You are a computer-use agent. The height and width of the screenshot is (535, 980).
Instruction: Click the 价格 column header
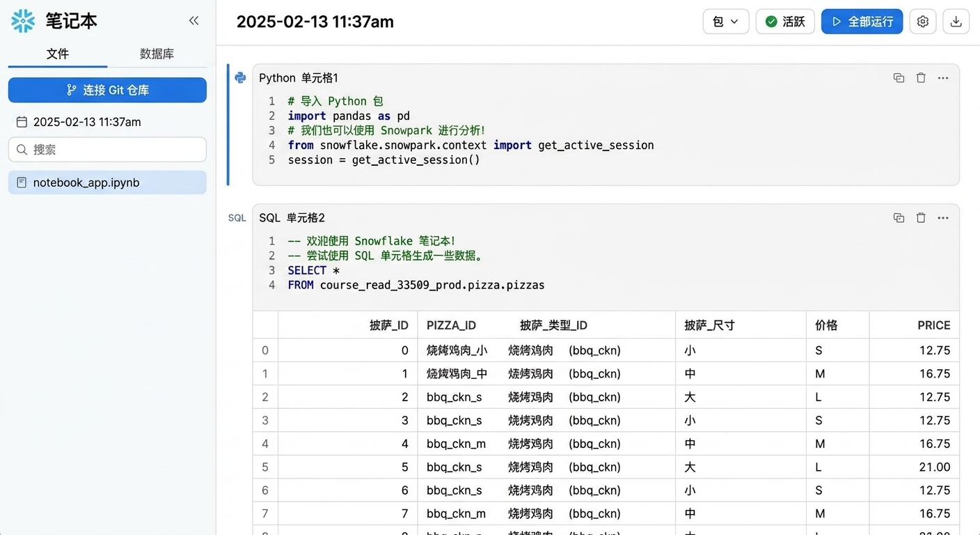point(827,325)
